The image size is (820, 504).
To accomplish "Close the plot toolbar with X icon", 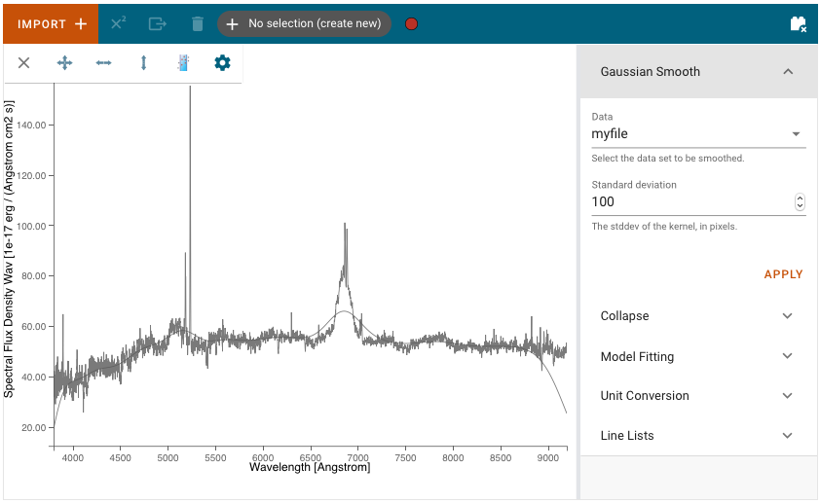I will coord(23,63).
